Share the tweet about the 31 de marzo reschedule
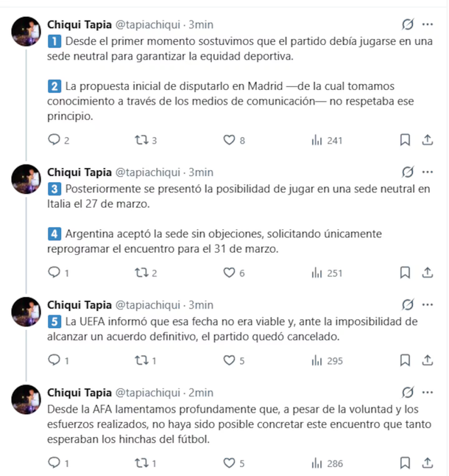The height and width of the screenshot is (476, 449). (427, 273)
